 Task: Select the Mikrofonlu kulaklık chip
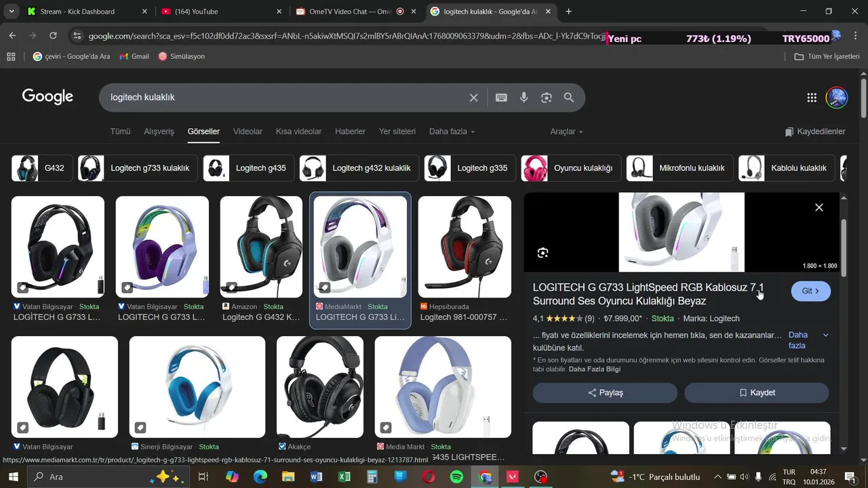[x=679, y=168]
